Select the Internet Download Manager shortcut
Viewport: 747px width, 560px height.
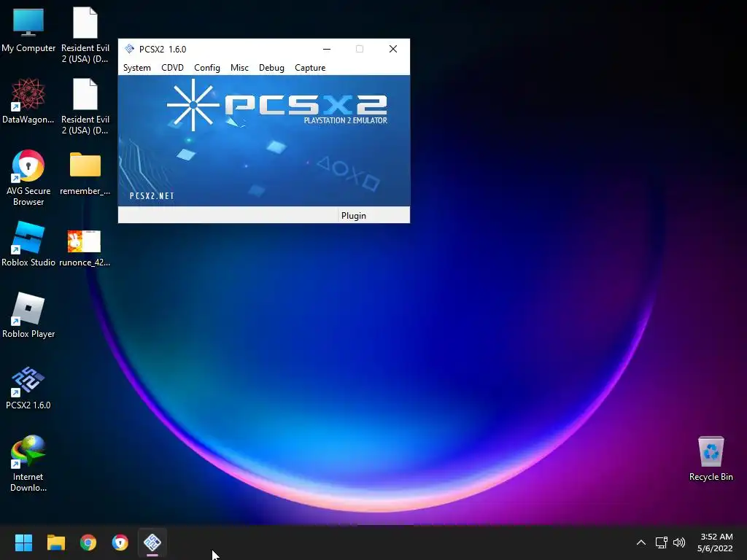28,464
